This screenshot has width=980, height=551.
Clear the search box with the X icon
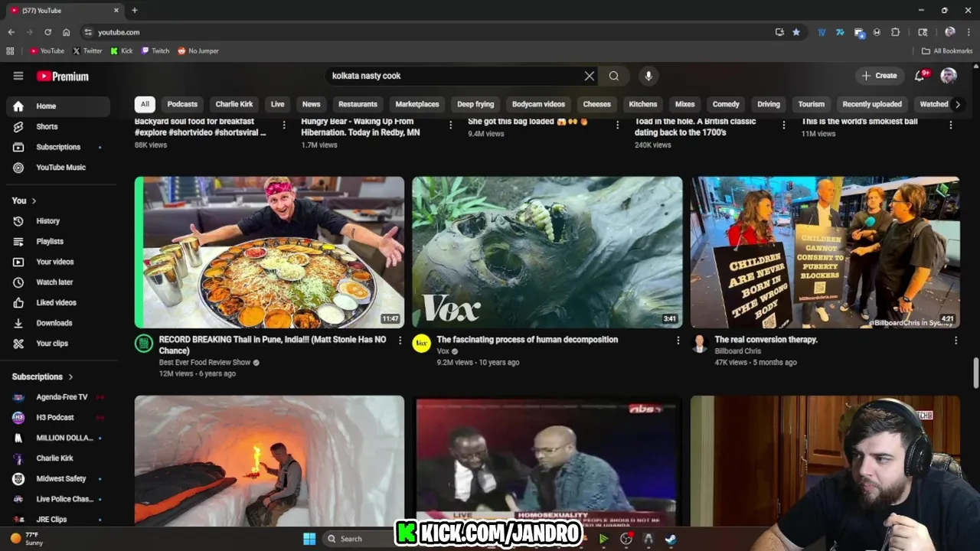[x=590, y=76]
